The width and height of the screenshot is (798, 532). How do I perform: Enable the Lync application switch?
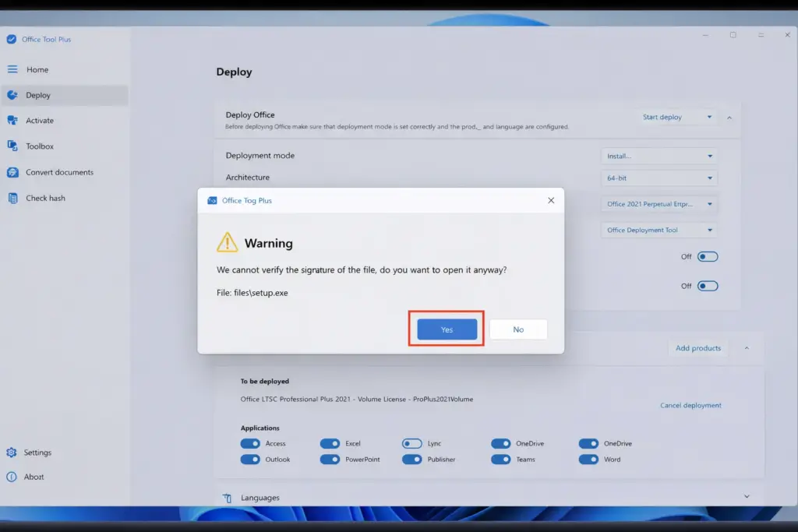(411, 443)
